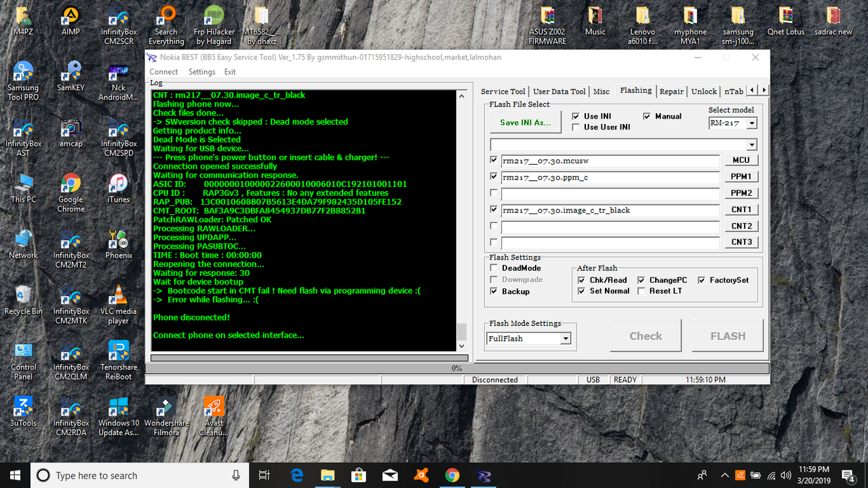Launch the SamKEY desktop icon
868x488 pixels.
[x=71, y=76]
